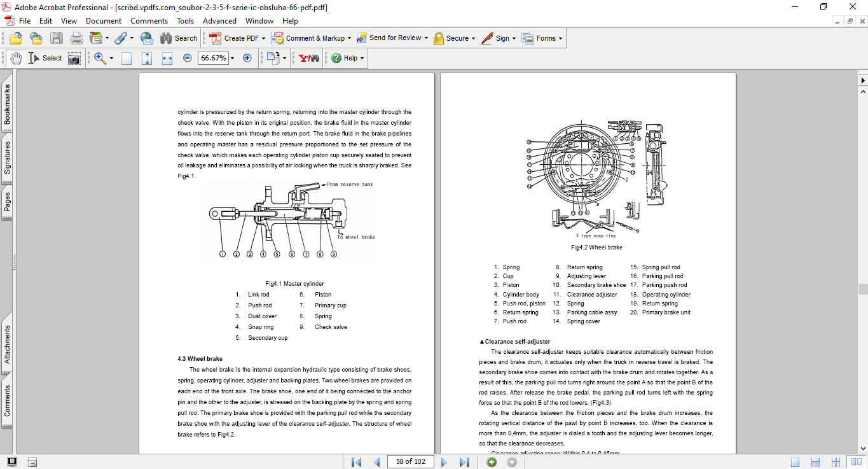
Task: Switch to Single Page layout view
Action: [796, 462]
